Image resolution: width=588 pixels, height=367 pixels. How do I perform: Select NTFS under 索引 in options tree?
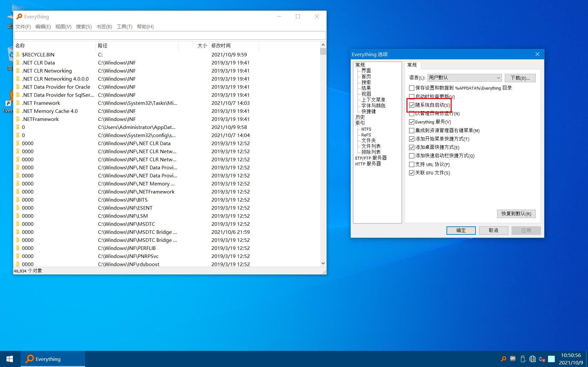366,129
